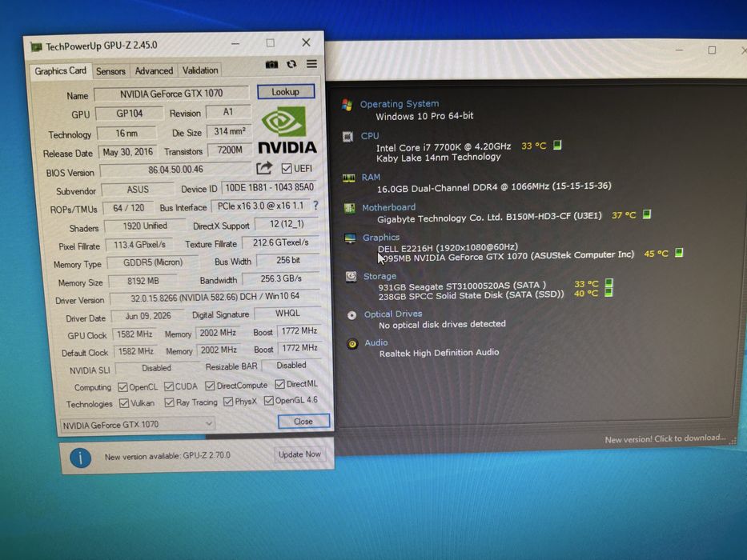The width and height of the screenshot is (747, 560).
Task: Click 'Realtek High Definition Audio' text
Action: pos(440,352)
